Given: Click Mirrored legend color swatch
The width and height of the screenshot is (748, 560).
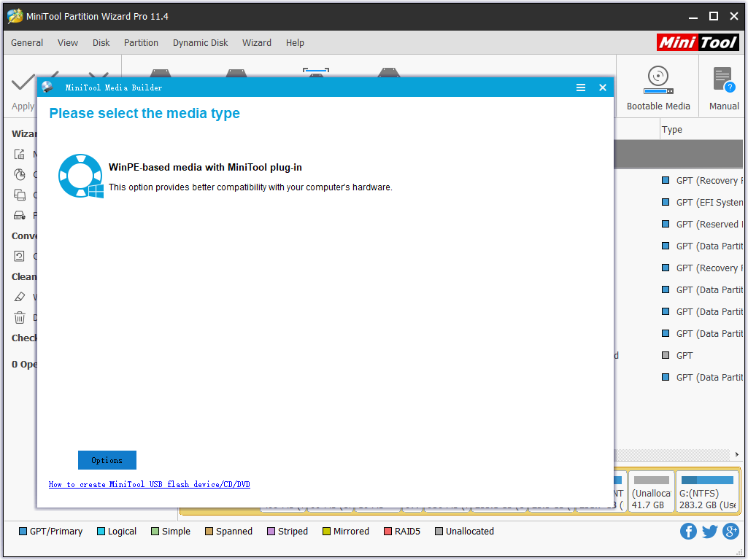Looking at the screenshot, I should click(326, 532).
